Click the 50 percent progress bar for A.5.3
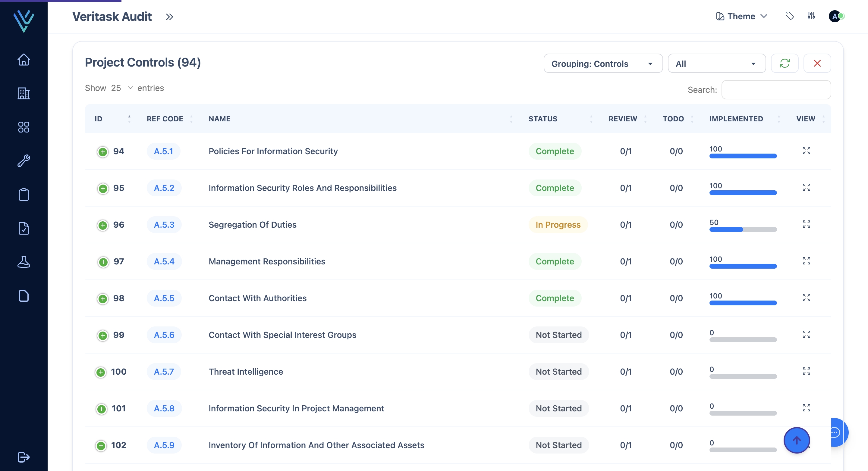Image resolution: width=868 pixels, height=471 pixels. click(743, 229)
